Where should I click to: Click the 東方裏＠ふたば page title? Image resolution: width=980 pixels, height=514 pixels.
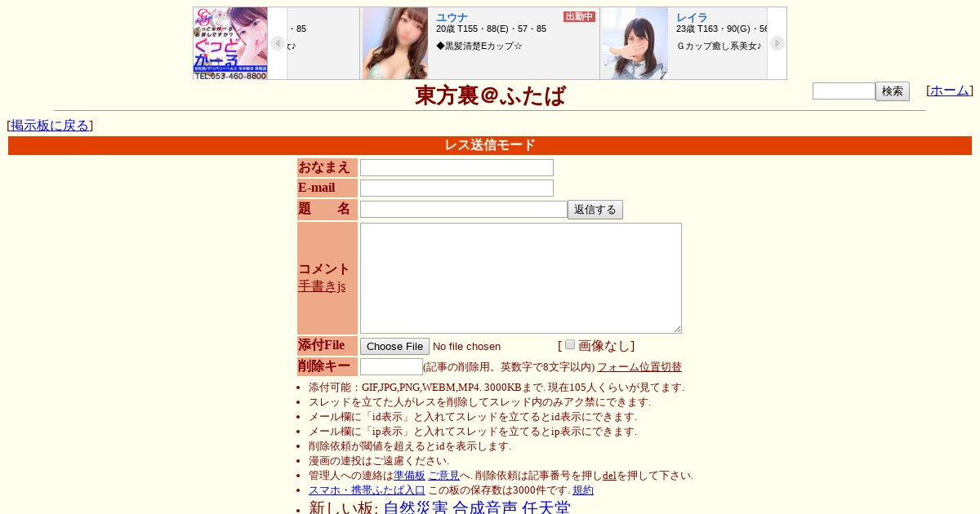point(490,95)
